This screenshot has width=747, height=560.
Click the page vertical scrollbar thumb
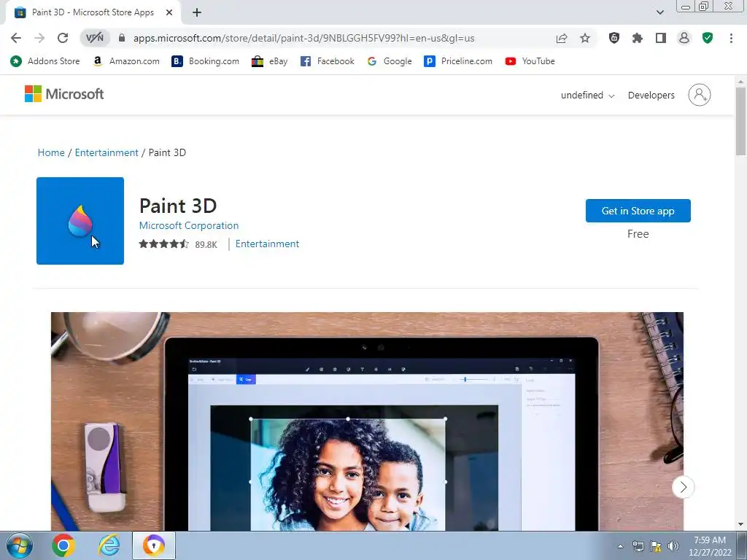740,122
